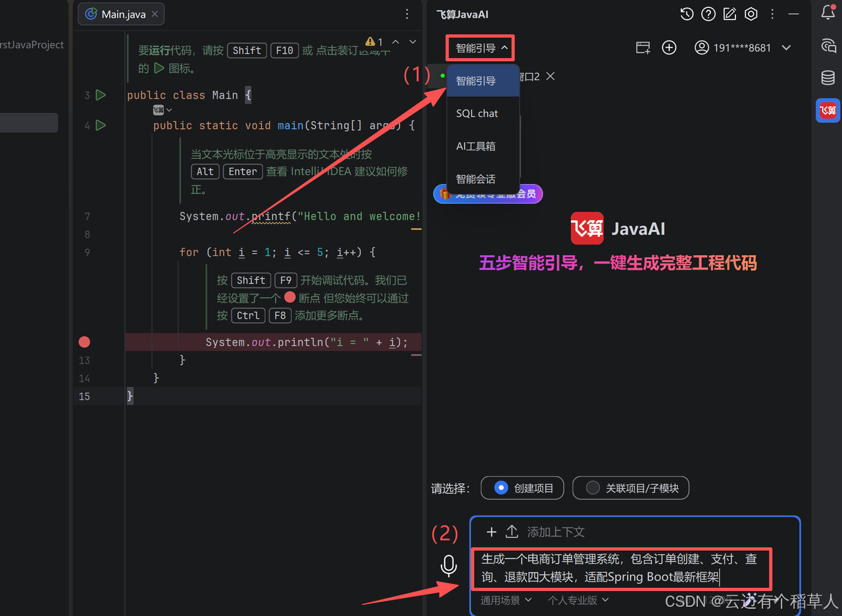The width and height of the screenshot is (842, 616).
Task: Click the 191****8681 account name
Action: pos(742,47)
